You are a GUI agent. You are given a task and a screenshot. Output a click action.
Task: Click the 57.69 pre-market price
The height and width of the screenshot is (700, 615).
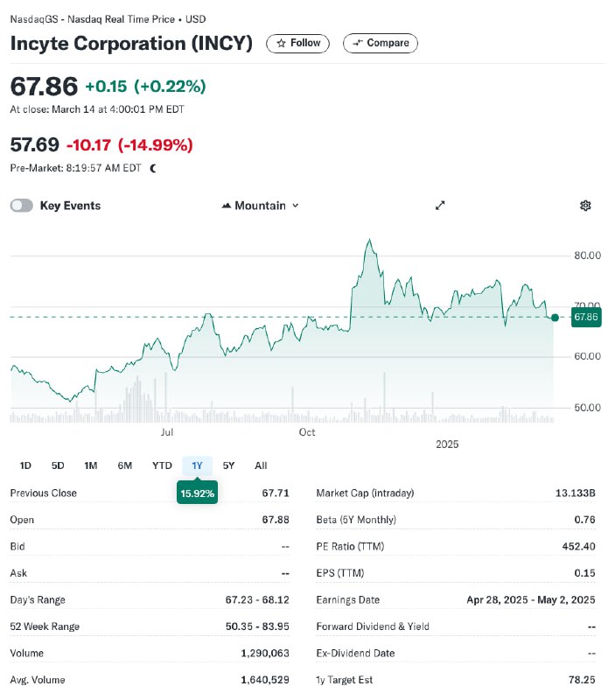pos(34,144)
